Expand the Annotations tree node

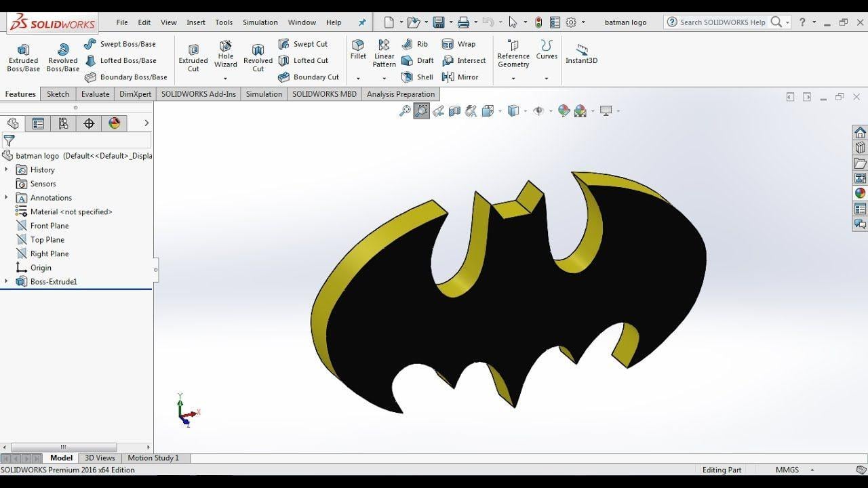click(x=7, y=198)
